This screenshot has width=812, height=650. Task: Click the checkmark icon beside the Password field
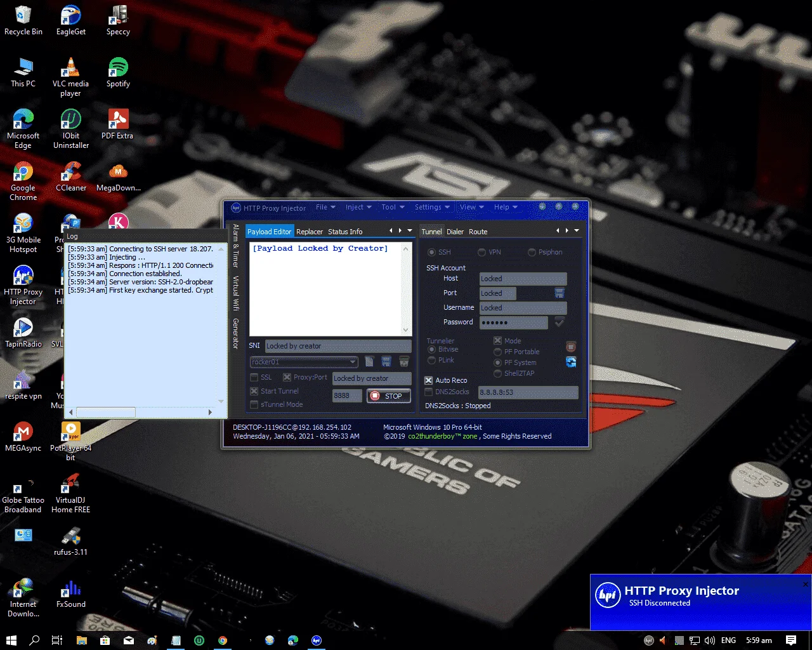[560, 322]
